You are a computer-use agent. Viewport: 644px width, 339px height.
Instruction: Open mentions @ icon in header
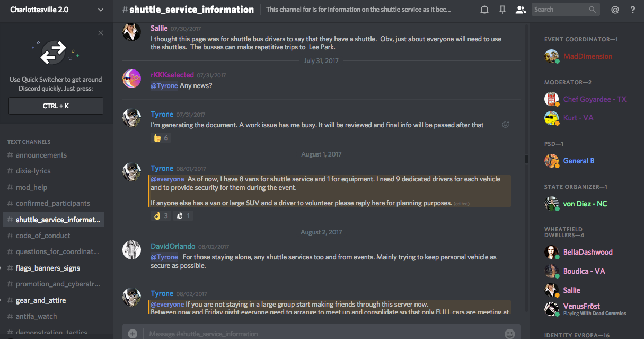coord(615,10)
